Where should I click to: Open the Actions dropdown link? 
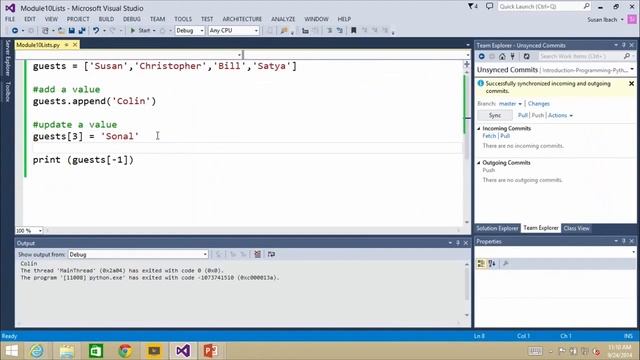(x=560, y=116)
